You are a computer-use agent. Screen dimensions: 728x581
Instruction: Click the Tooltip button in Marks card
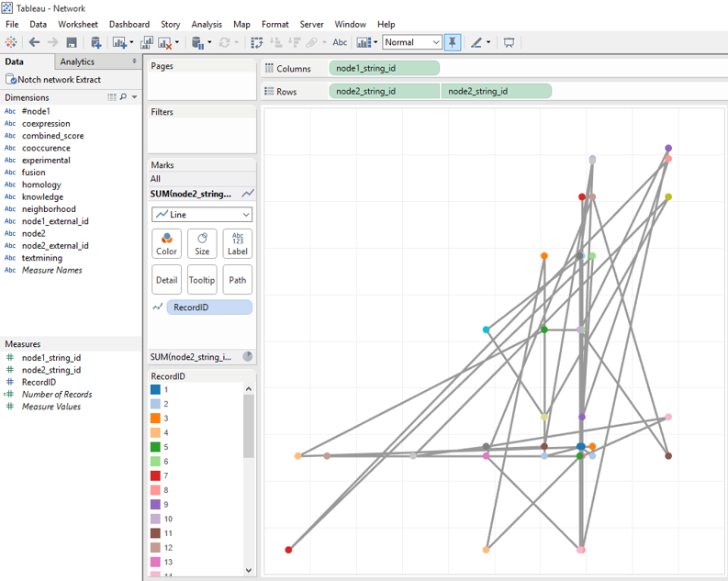pyautogui.click(x=202, y=279)
